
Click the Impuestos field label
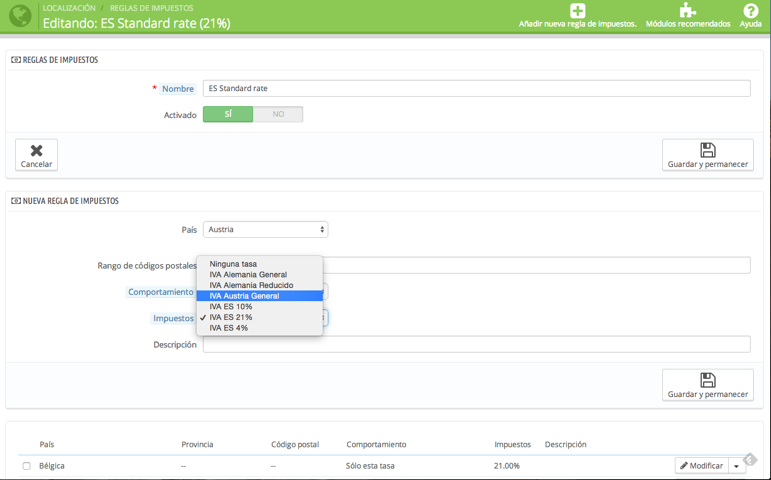173,318
